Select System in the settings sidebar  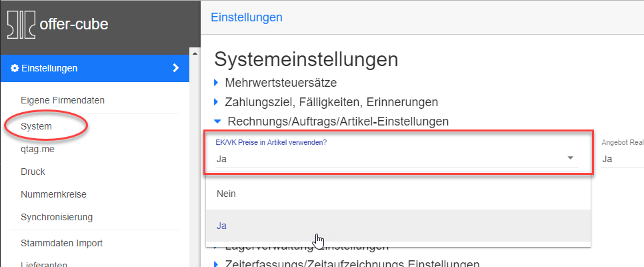[36, 125]
